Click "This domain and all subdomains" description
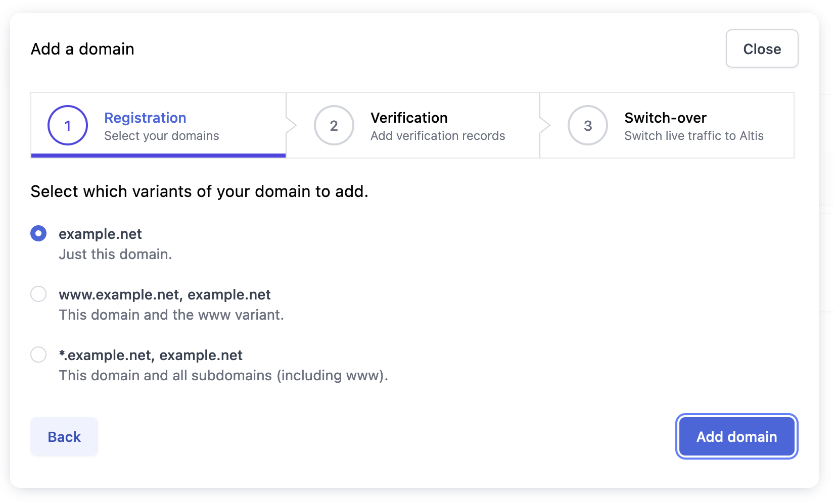 coord(223,375)
